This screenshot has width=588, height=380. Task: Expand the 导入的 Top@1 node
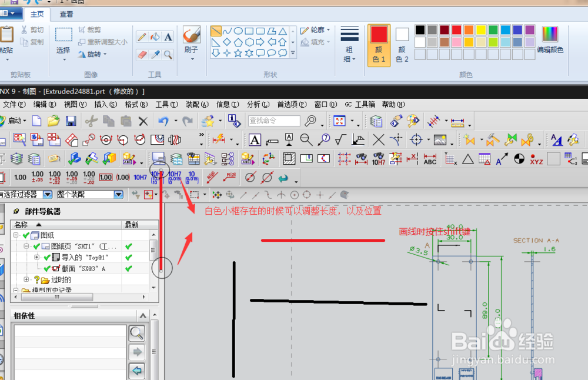coord(36,257)
